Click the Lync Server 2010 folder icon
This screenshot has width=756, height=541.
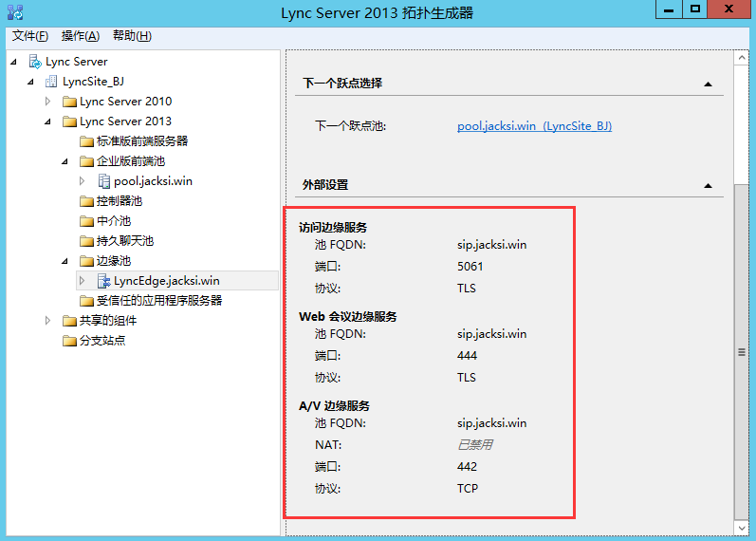tap(69, 102)
